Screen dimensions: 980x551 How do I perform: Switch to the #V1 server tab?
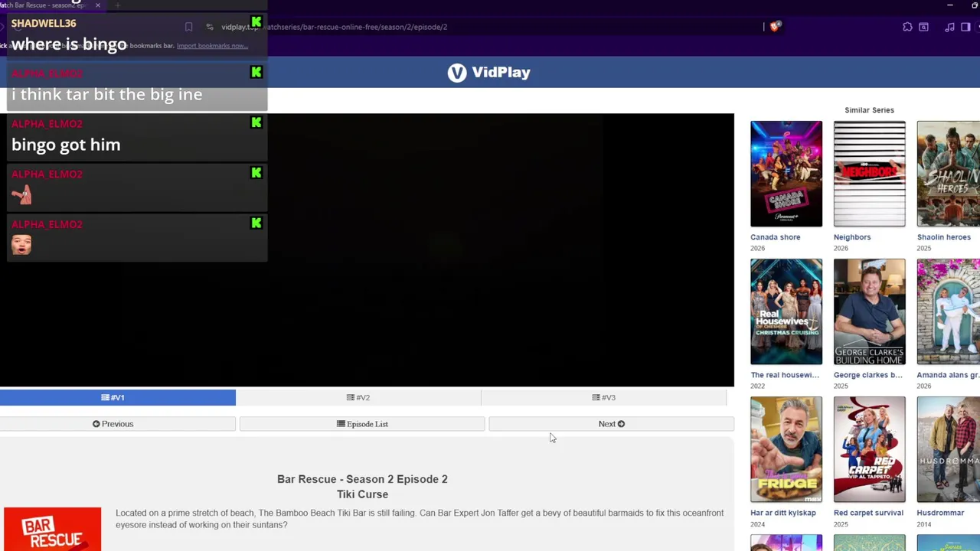coord(118,398)
